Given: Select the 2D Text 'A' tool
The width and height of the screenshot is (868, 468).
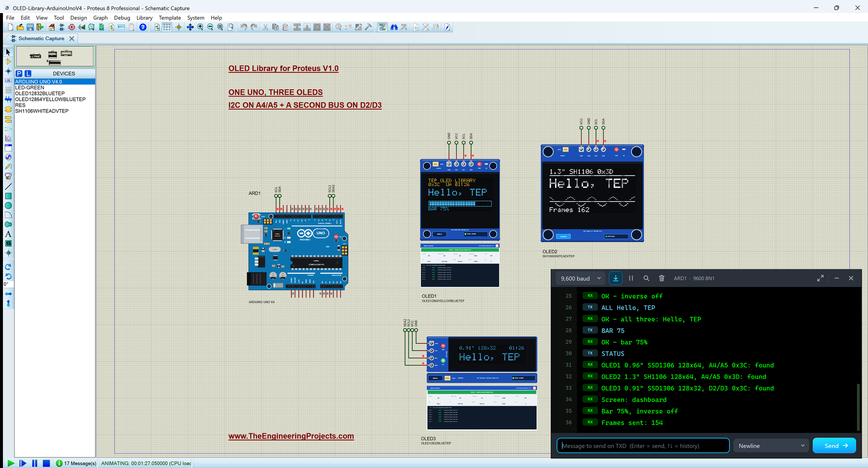Looking at the screenshot, I should [x=8, y=234].
